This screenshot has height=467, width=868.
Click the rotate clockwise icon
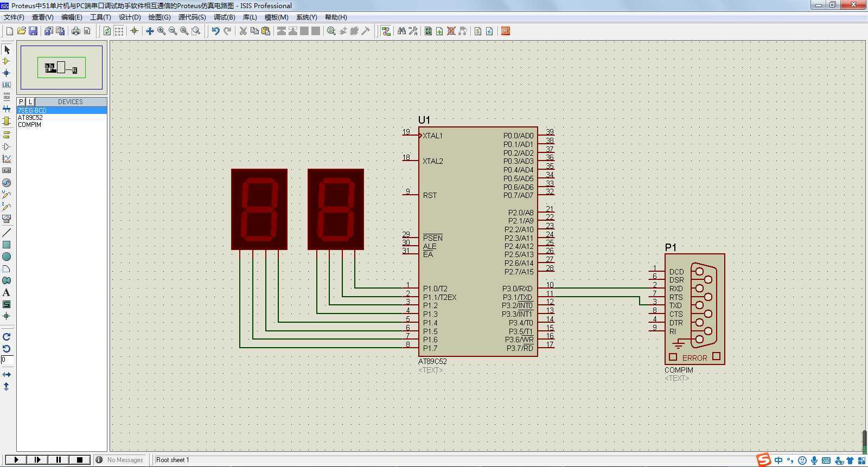tap(7, 337)
